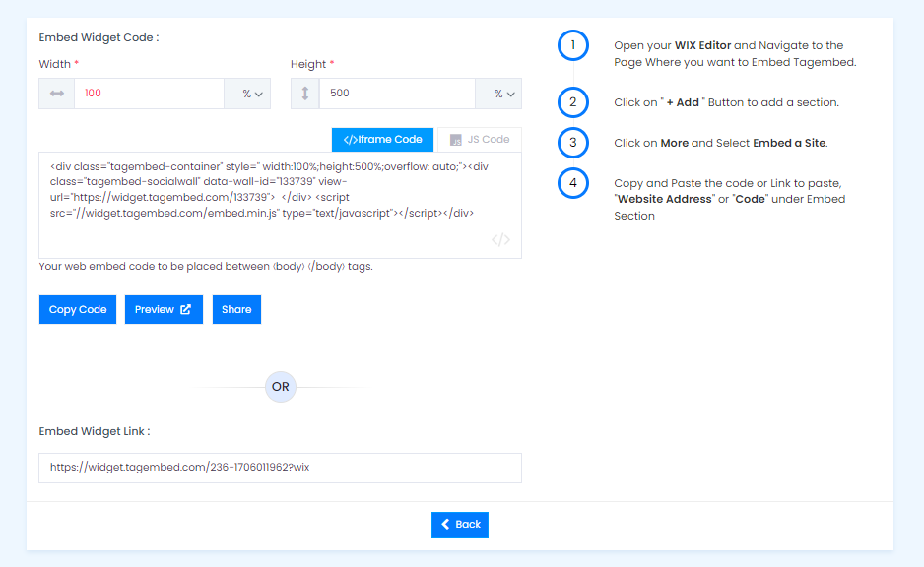The width and height of the screenshot is (924, 567).
Task: Open the widget Preview
Action: [164, 310]
